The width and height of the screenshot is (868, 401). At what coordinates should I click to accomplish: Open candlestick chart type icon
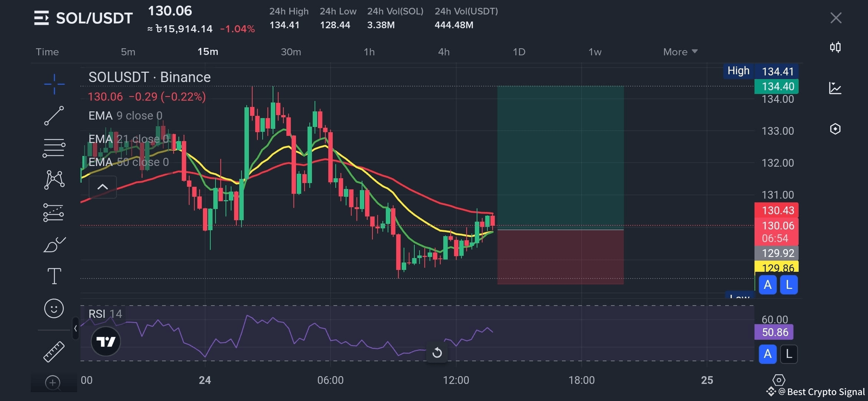tap(835, 47)
